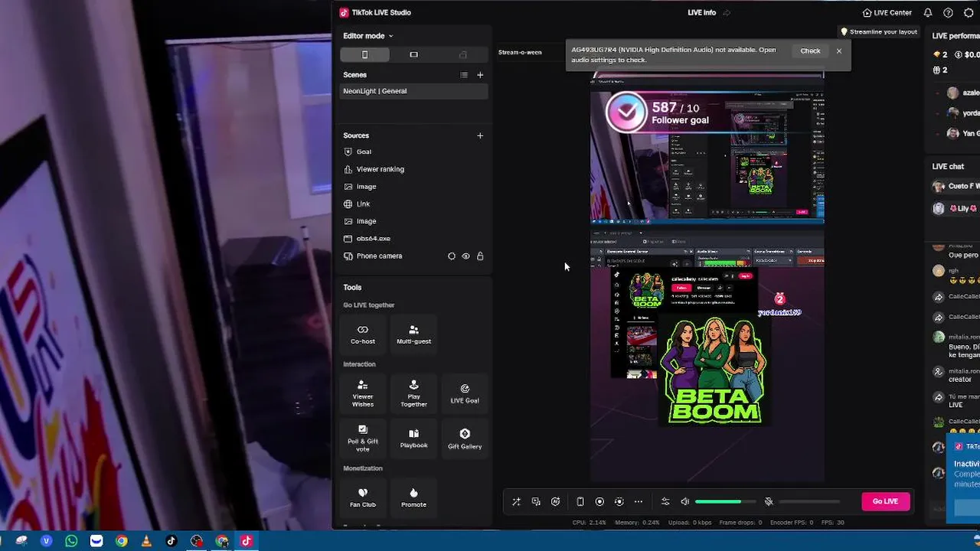Select the Stream-o-ween tab
The width and height of the screenshot is (980, 551).
(x=520, y=52)
